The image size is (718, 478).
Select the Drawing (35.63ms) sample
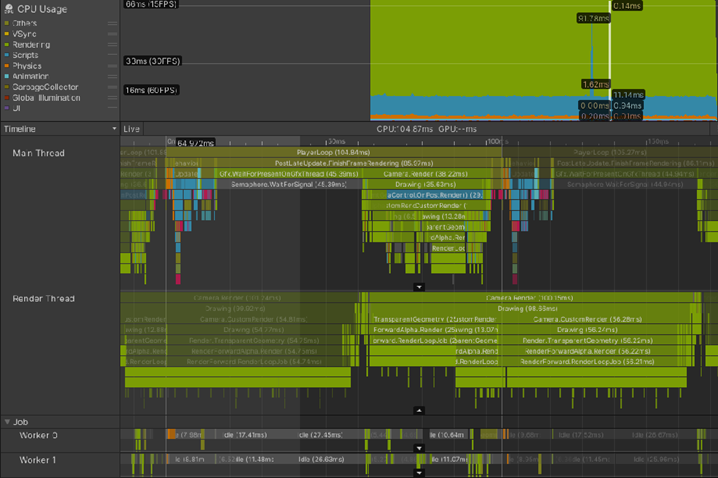click(x=426, y=185)
